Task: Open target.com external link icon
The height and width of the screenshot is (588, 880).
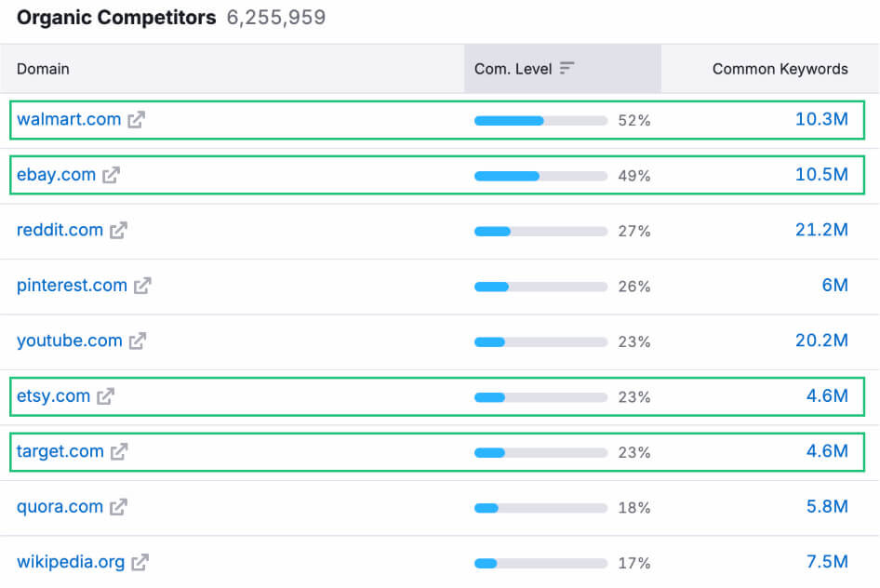Action: [x=119, y=452]
